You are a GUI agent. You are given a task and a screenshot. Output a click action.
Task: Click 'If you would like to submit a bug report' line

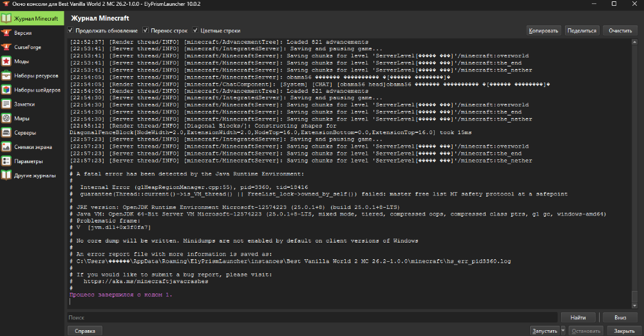coord(171,275)
